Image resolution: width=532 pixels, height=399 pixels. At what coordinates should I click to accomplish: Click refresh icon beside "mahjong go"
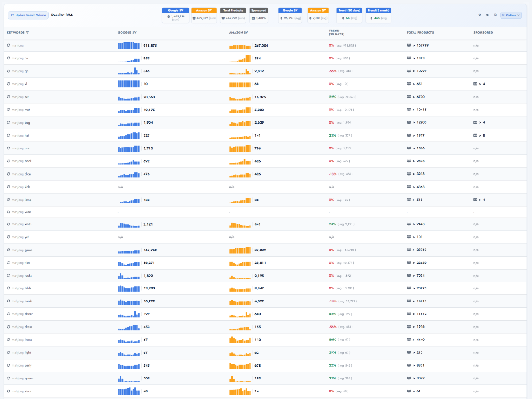[x=8, y=71]
